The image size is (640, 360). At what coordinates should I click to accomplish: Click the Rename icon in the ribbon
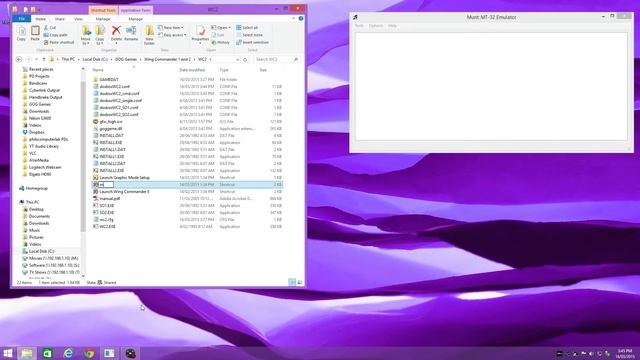pyautogui.click(x=131, y=33)
